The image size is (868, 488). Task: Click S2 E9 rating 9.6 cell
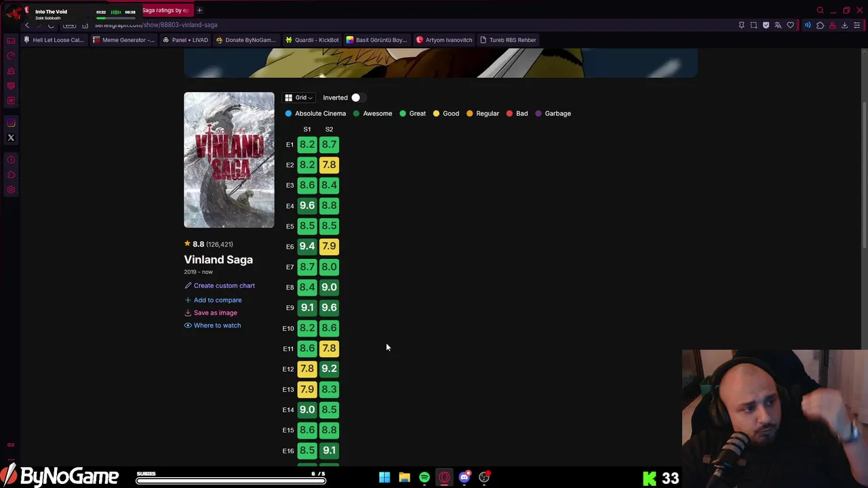[329, 307]
